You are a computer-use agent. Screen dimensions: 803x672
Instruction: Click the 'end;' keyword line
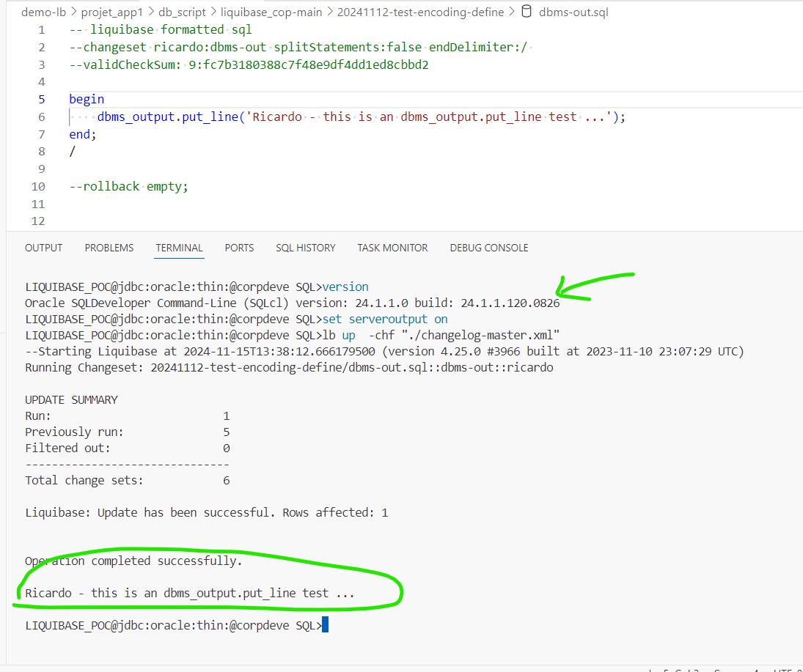(x=82, y=134)
